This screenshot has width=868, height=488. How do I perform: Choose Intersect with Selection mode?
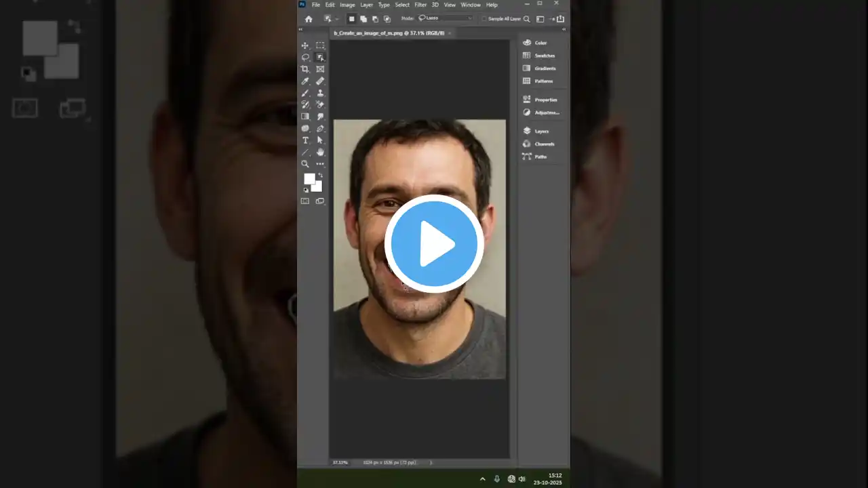coord(387,19)
